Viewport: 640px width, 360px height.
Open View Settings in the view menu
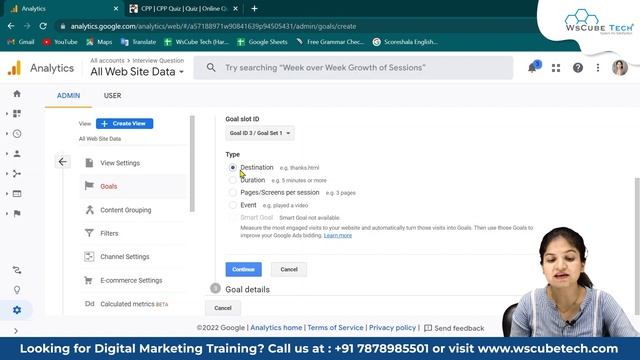click(x=133, y=163)
